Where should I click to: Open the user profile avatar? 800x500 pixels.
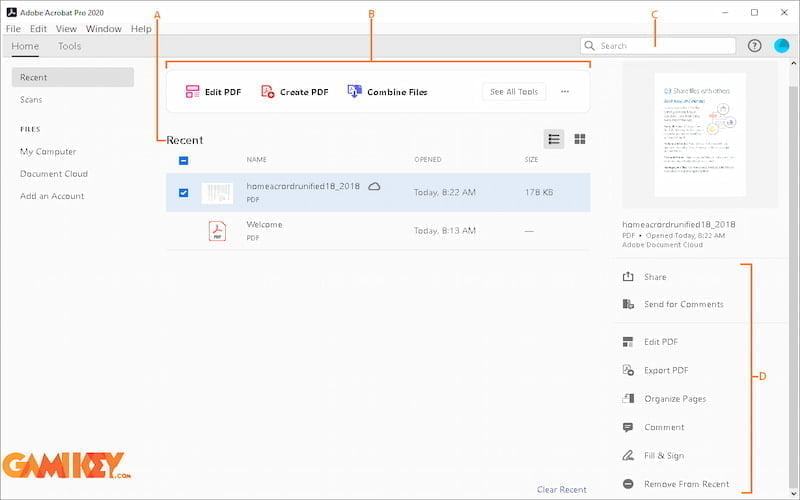[x=781, y=46]
